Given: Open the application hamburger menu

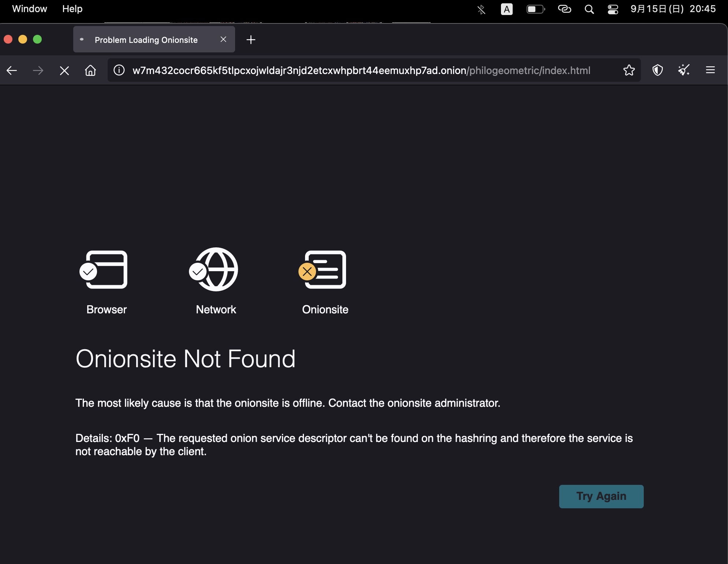Looking at the screenshot, I should tap(710, 70).
